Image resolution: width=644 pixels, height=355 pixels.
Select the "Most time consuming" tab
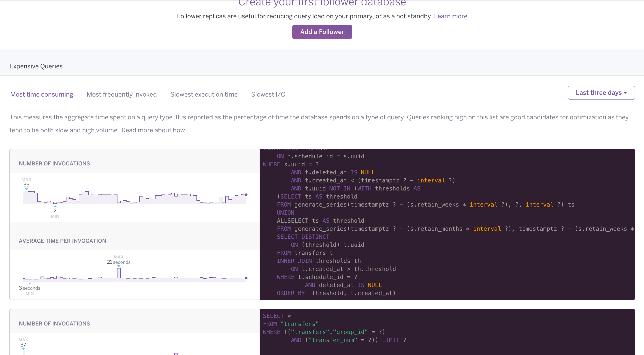tap(41, 94)
